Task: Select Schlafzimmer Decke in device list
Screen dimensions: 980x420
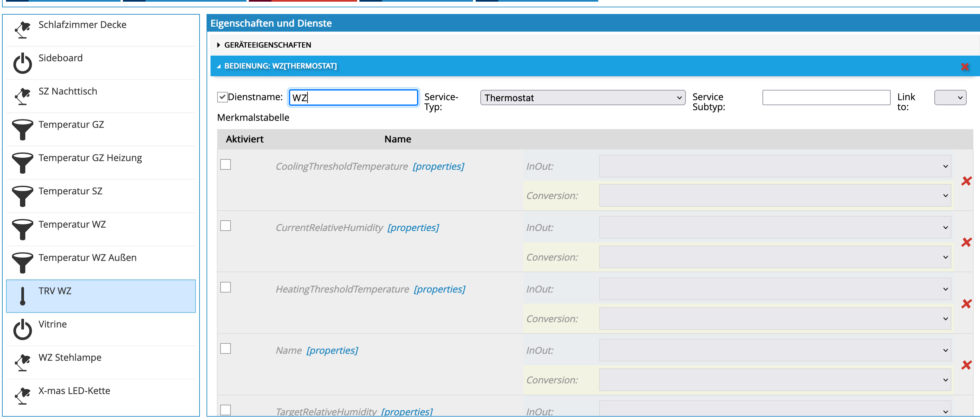Action: tap(101, 30)
